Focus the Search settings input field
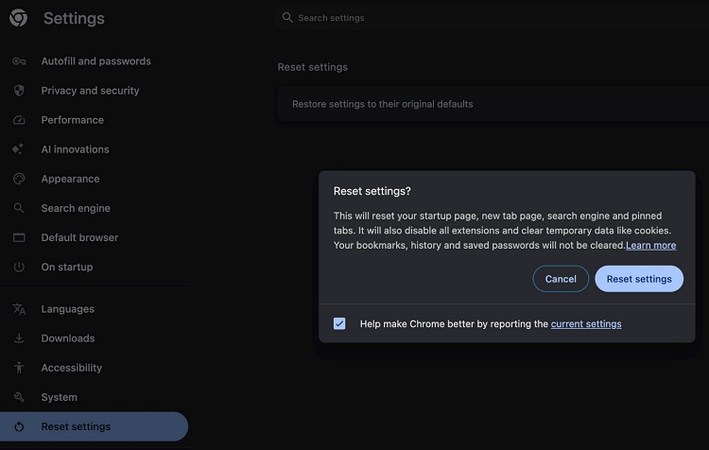This screenshot has width=709, height=450. coord(492,18)
